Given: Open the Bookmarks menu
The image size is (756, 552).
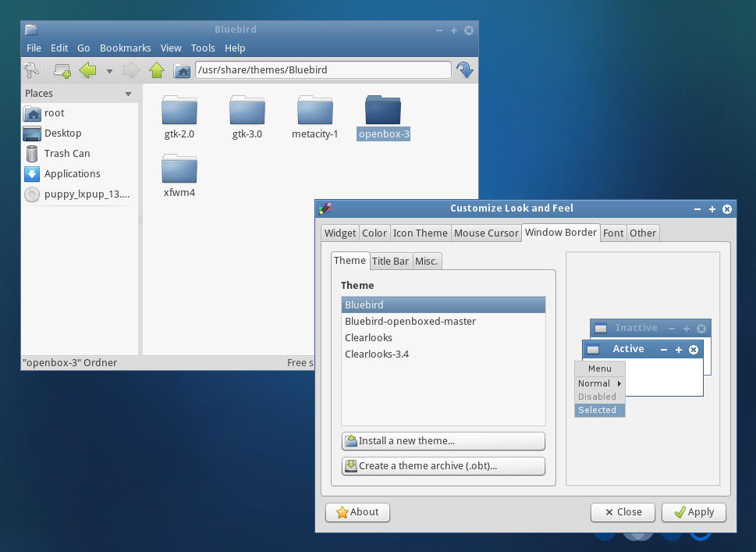Looking at the screenshot, I should tap(126, 48).
